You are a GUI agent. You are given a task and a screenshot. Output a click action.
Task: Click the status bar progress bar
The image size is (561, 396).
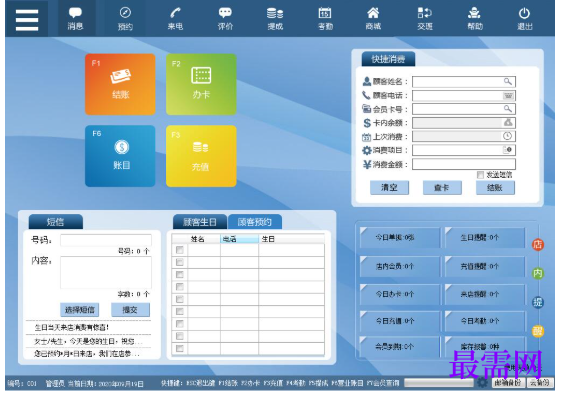click(x=439, y=383)
